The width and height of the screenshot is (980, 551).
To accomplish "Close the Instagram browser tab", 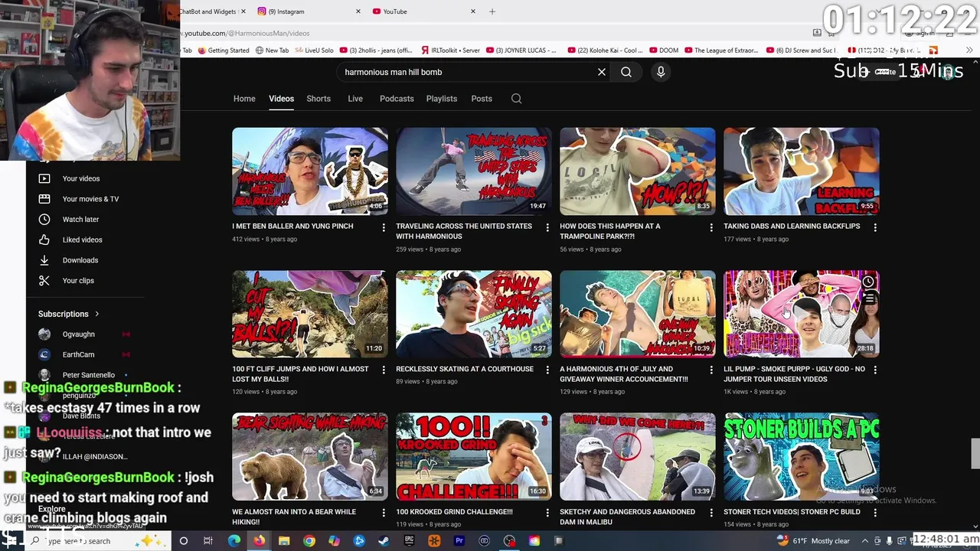I will point(358,11).
